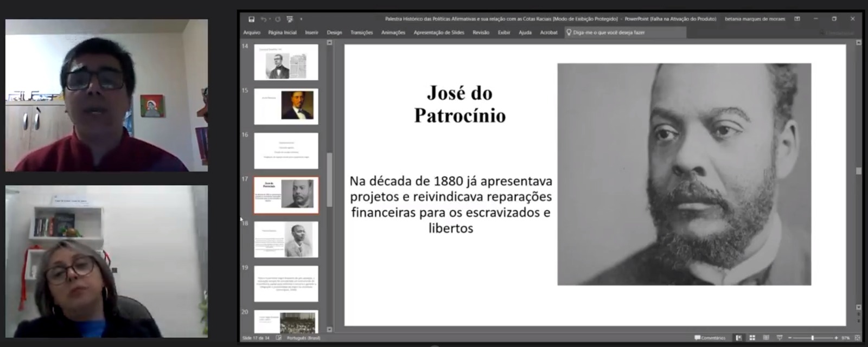Screen dimensions: 868x347
Task: Open the Ribbon Display Options menu
Action: (x=797, y=19)
